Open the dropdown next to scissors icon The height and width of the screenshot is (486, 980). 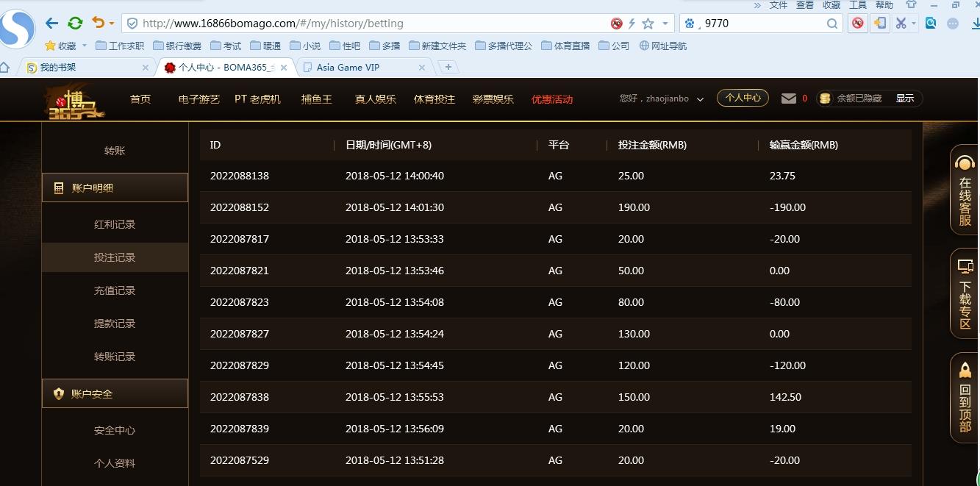[914, 24]
